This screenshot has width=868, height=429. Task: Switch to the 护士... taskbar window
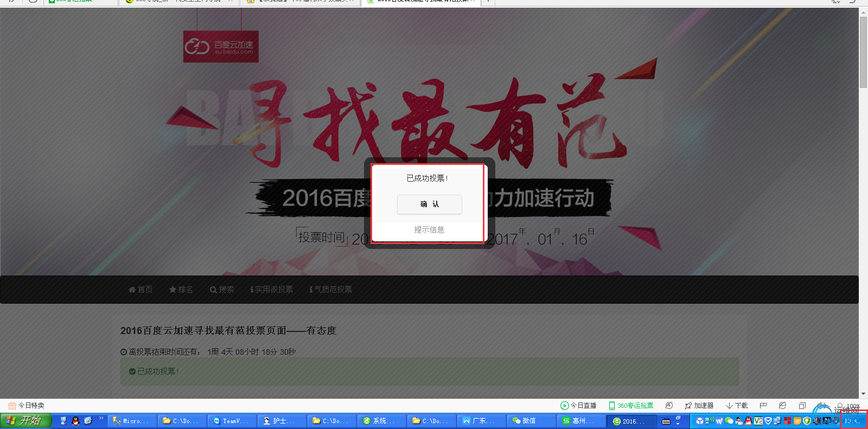(282, 421)
